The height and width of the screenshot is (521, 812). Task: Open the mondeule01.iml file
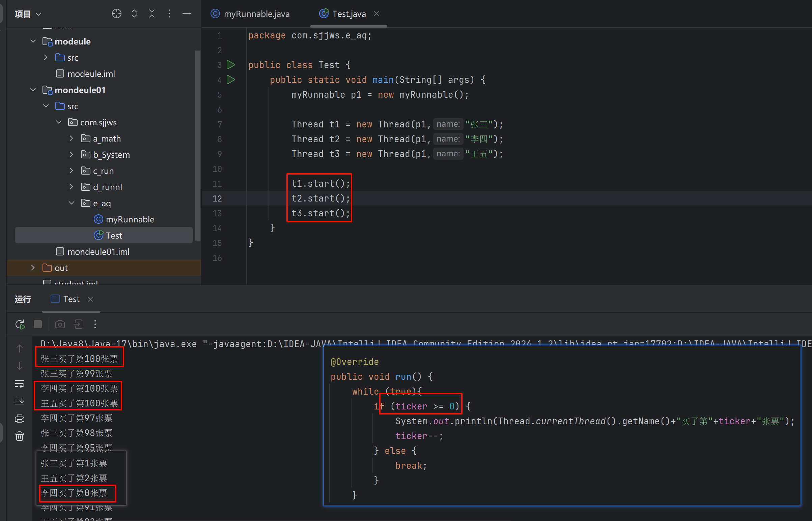(x=98, y=252)
